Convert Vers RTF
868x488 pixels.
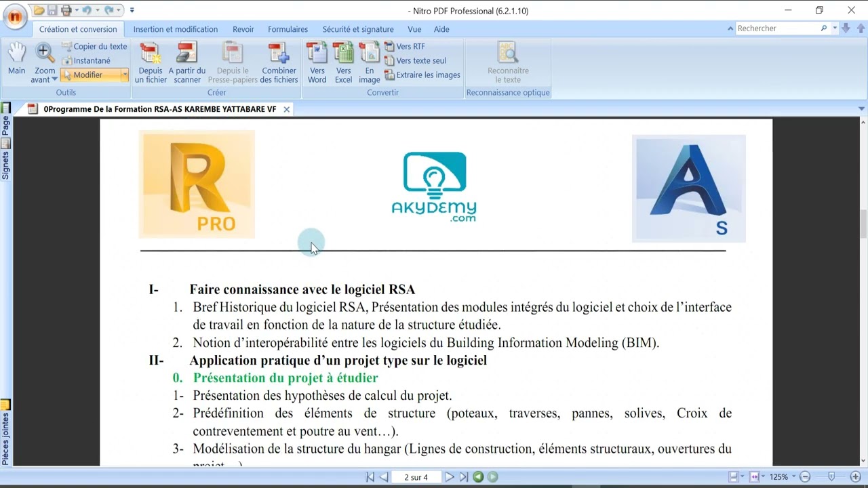pyautogui.click(x=405, y=46)
